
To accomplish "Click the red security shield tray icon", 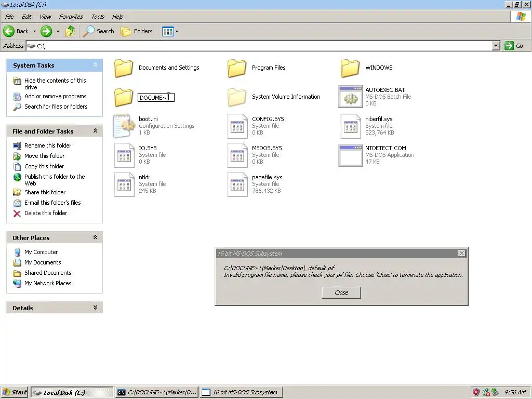I will [x=476, y=393].
